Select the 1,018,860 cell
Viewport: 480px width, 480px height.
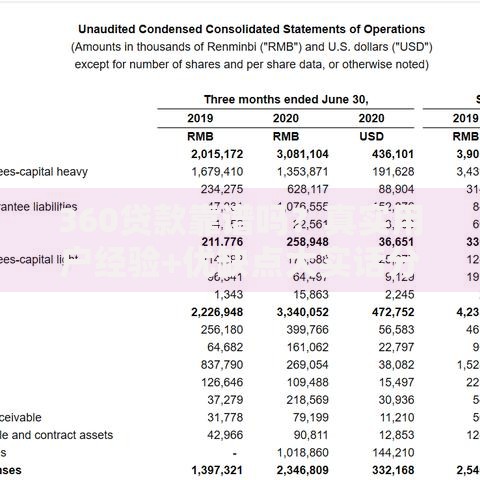pyautogui.click(x=303, y=453)
